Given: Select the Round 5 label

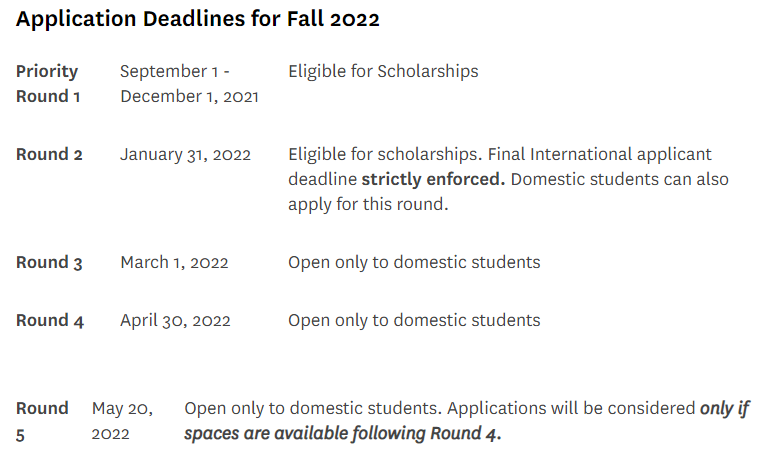Looking at the screenshot, I should click(42, 421).
